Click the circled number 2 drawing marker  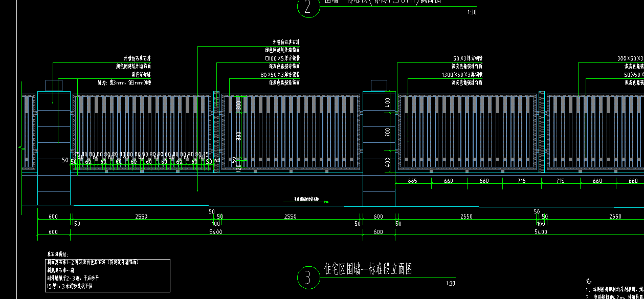pyautogui.click(x=308, y=7)
